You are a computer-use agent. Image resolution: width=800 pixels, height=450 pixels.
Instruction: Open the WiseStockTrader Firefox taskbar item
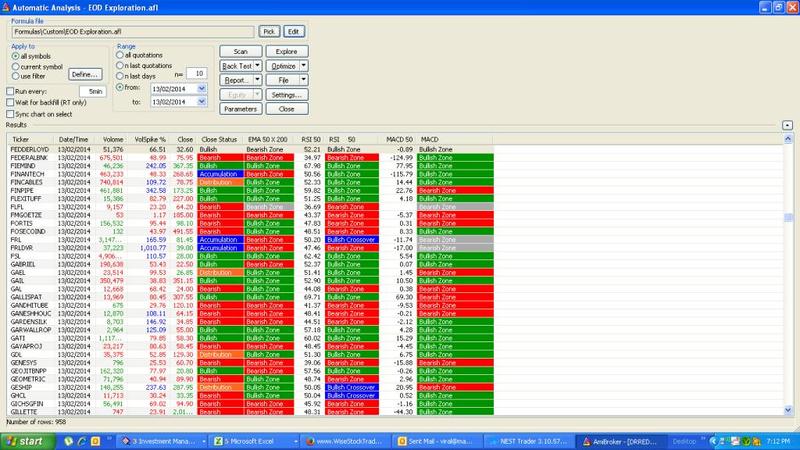[345, 441]
